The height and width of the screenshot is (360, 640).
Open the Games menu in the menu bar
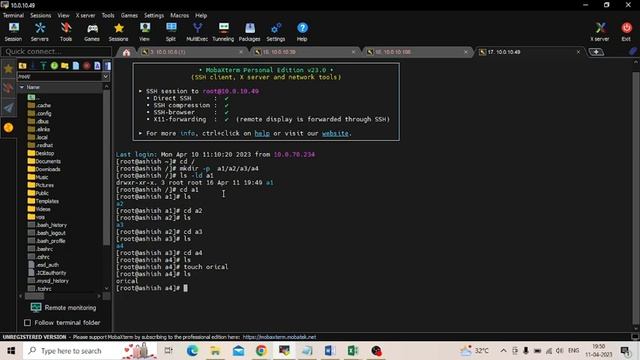coord(129,15)
